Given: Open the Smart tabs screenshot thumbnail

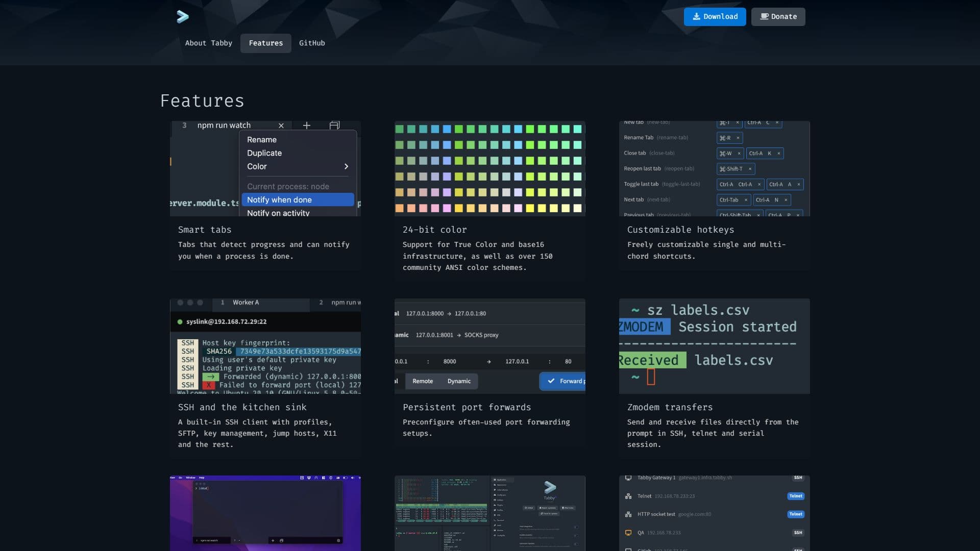Looking at the screenshot, I should 265,168.
